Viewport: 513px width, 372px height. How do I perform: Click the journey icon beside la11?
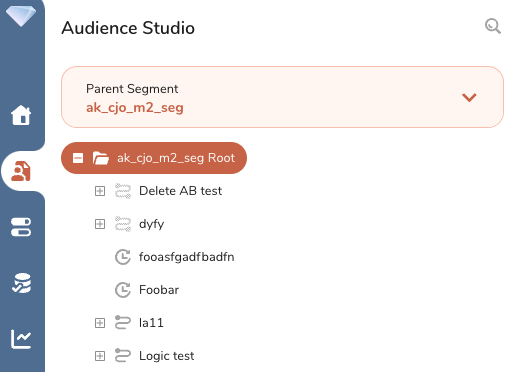pyautogui.click(x=123, y=323)
